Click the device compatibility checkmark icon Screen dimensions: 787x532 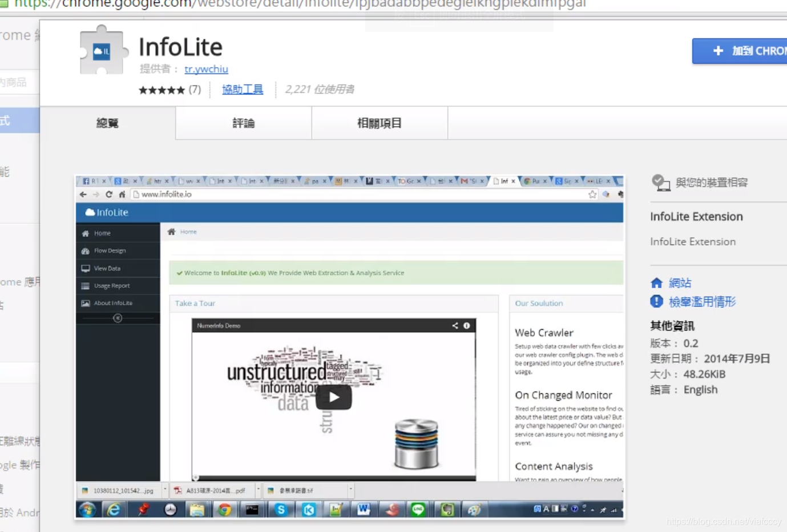click(661, 182)
